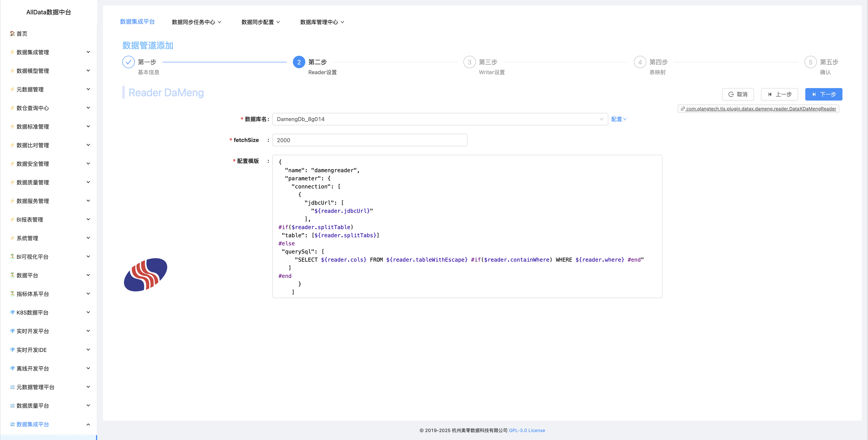The width and height of the screenshot is (868, 440).
Task: Click into the fetchSize input field
Action: pos(369,140)
